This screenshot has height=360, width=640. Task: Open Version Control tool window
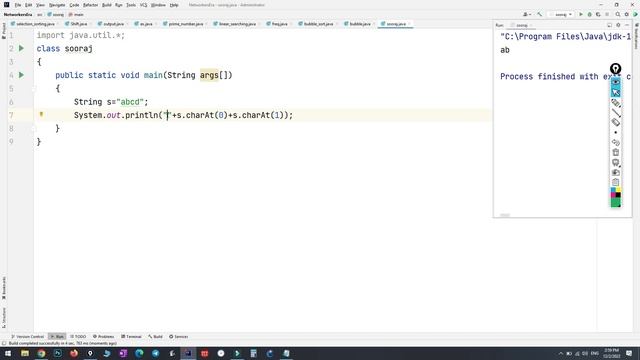(x=27, y=337)
